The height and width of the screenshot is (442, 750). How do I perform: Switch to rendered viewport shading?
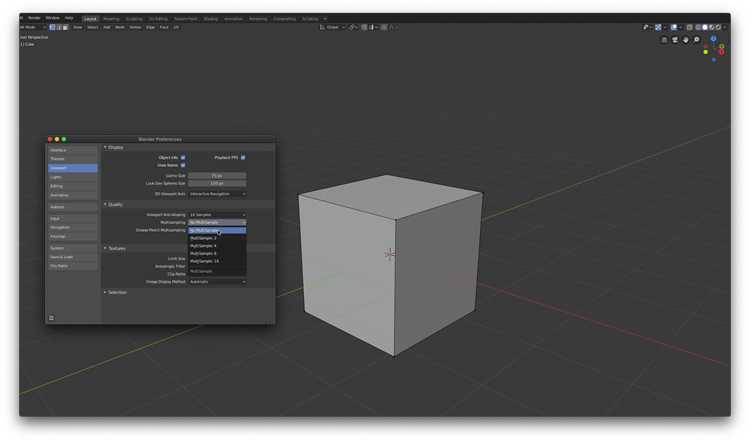(x=718, y=27)
